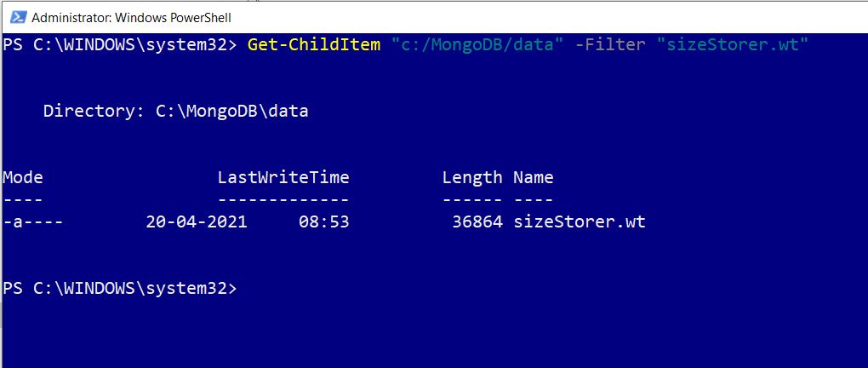The image size is (868, 368).
Task: Click the "sizeStorer.wt" quoted filter string
Action: point(731,44)
